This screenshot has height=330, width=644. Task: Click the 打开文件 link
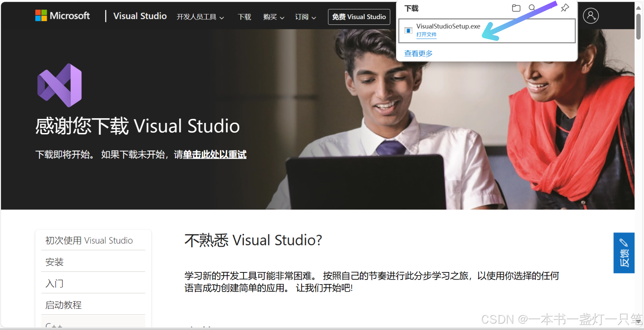pos(426,34)
